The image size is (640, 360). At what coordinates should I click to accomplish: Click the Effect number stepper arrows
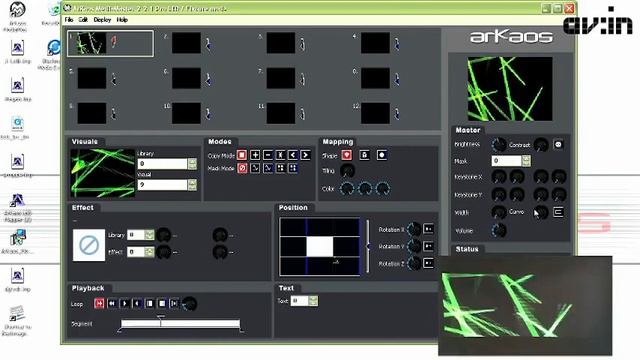pyautogui.click(x=149, y=252)
